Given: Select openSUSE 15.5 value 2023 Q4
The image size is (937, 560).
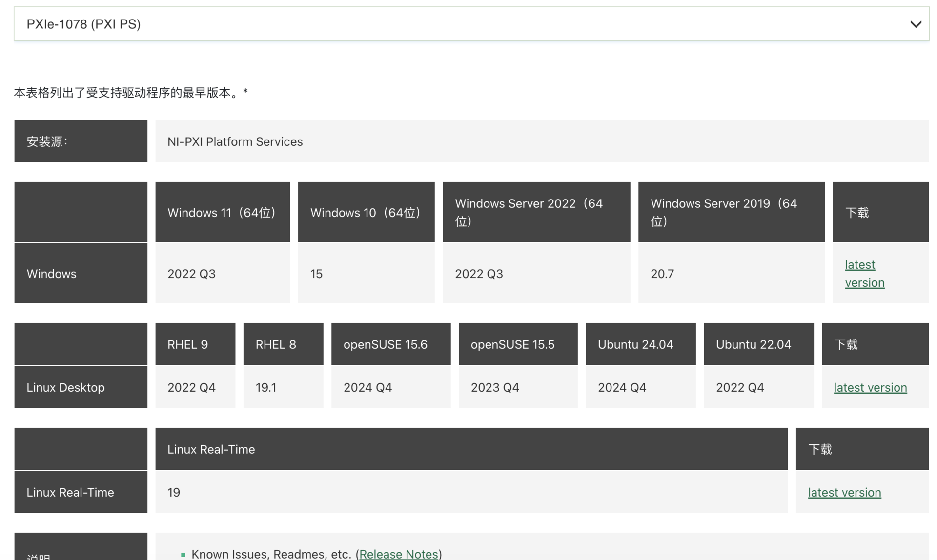Looking at the screenshot, I should (495, 387).
